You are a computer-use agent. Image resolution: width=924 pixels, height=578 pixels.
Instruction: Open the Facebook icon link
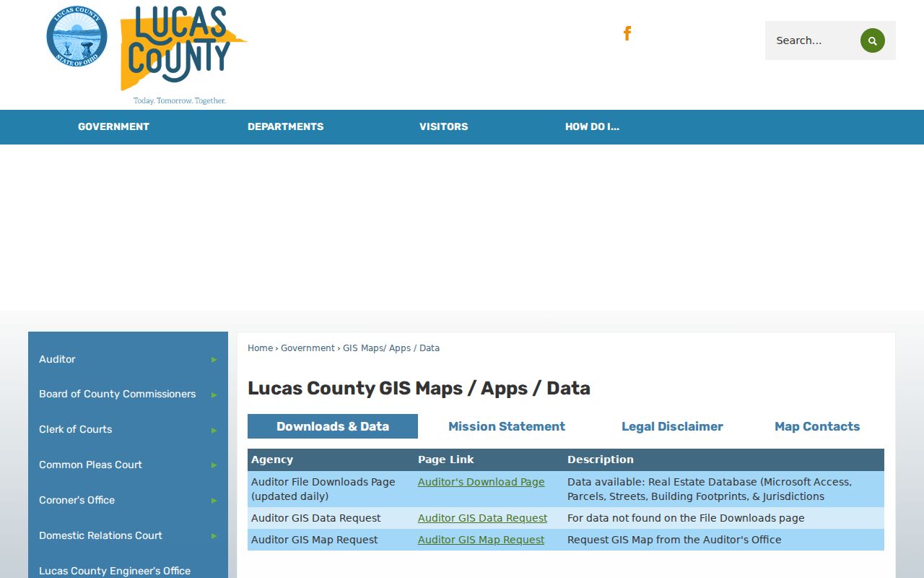click(x=627, y=33)
